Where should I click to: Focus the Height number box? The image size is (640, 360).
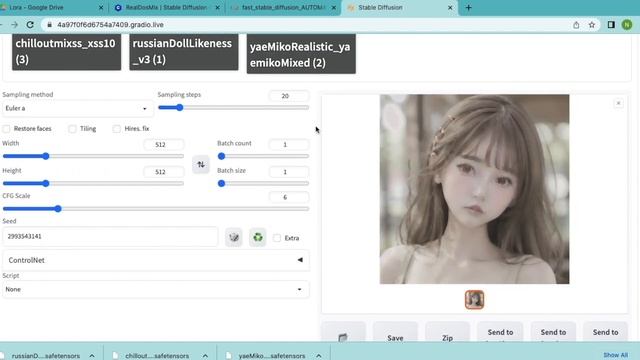(x=164, y=172)
